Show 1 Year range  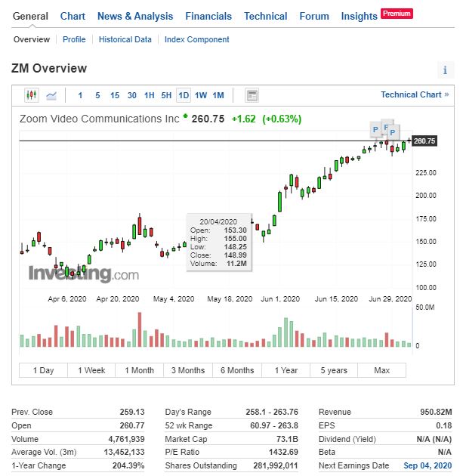pyautogui.click(x=286, y=370)
